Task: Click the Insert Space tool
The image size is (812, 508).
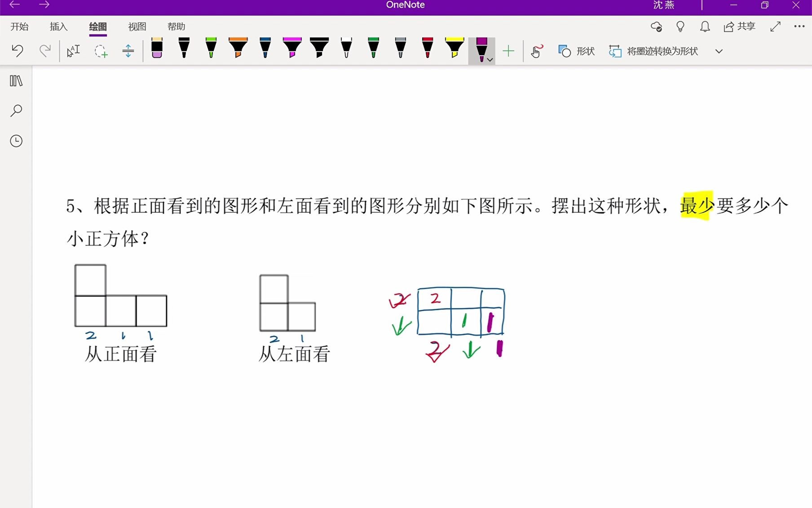Action: tap(128, 51)
